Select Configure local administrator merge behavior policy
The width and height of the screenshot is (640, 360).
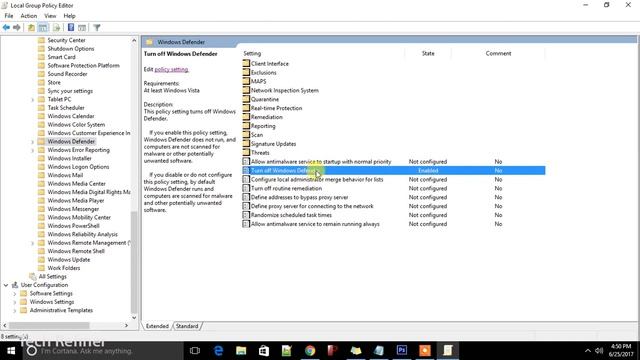tap(393, 180)
